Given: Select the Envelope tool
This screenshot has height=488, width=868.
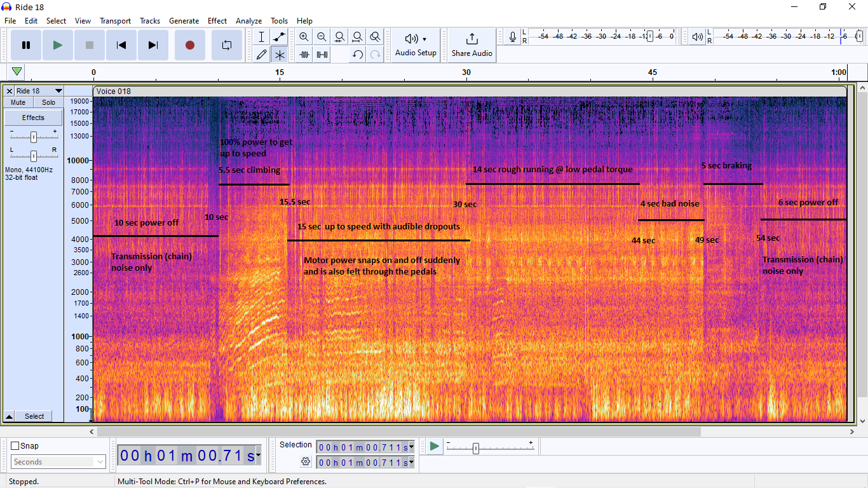Looking at the screenshot, I should point(279,37).
